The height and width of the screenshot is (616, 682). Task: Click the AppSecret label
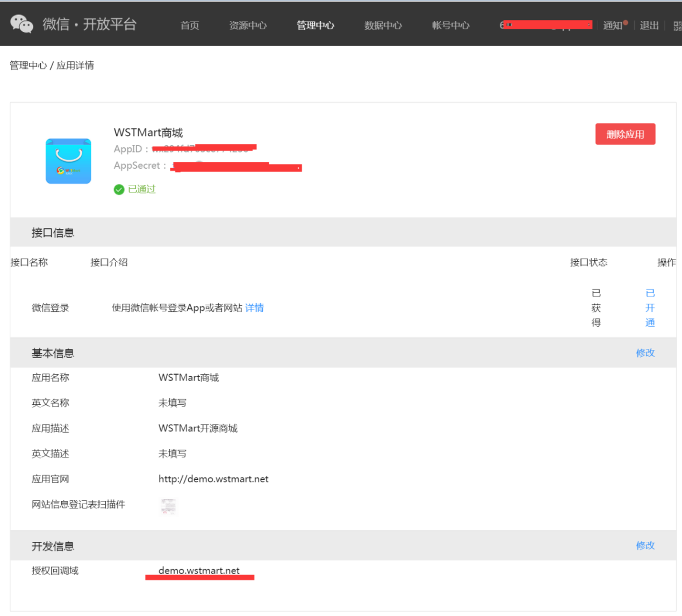pyautogui.click(x=140, y=166)
